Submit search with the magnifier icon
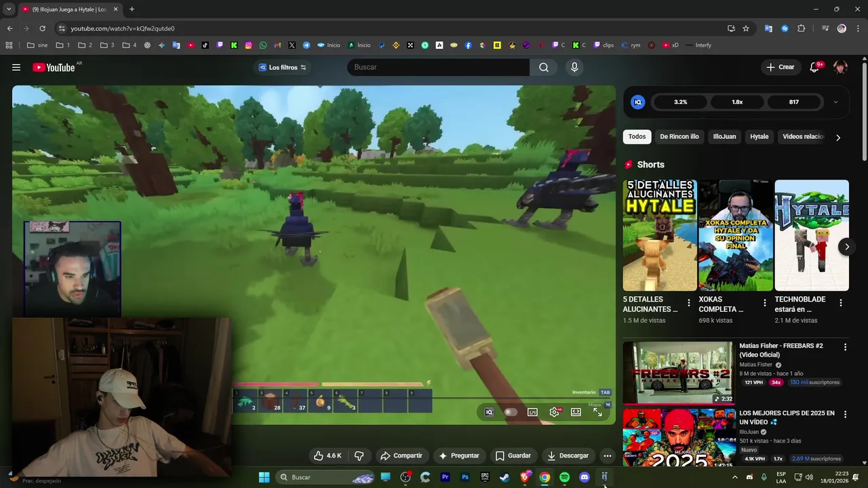 coord(544,67)
